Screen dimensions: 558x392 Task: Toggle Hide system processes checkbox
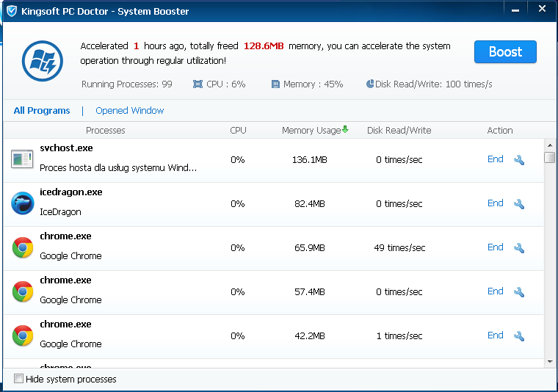pos(19,379)
